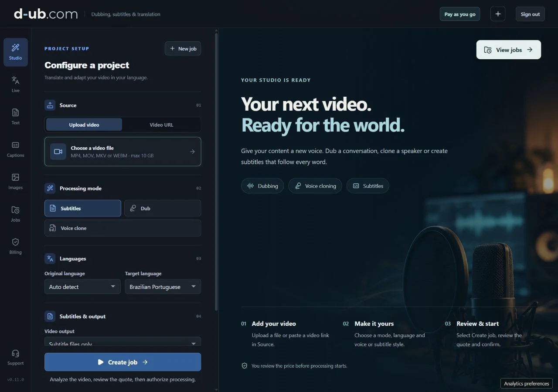Click the Subtitles feature chip in hero area

pyautogui.click(x=368, y=186)
